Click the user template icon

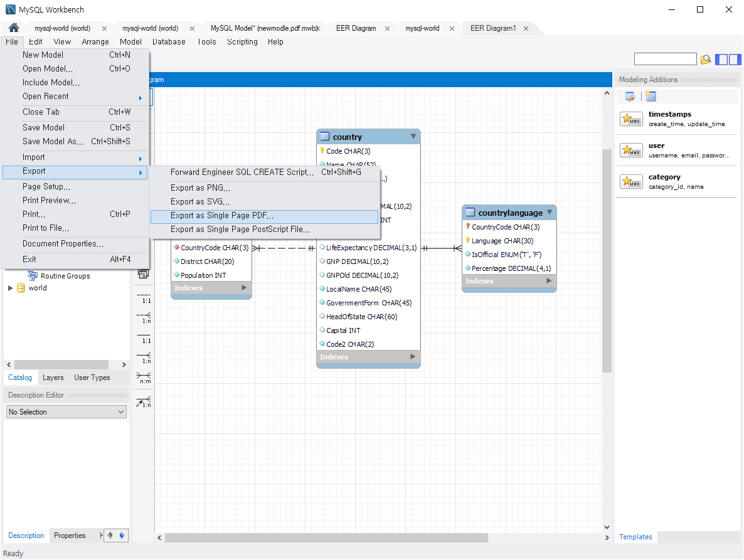click(x=631, y=151)
